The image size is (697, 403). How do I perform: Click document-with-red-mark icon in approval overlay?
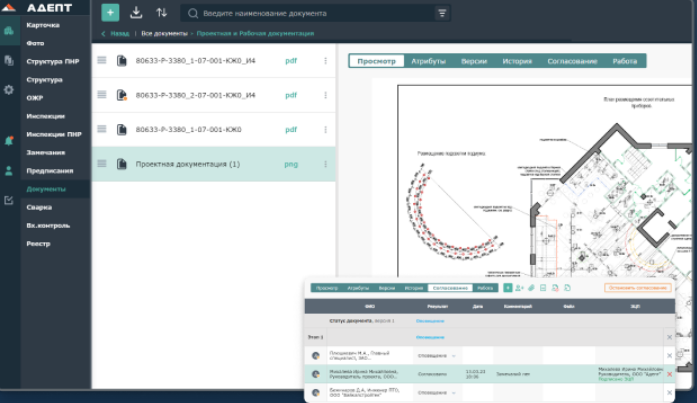[555, 288]
